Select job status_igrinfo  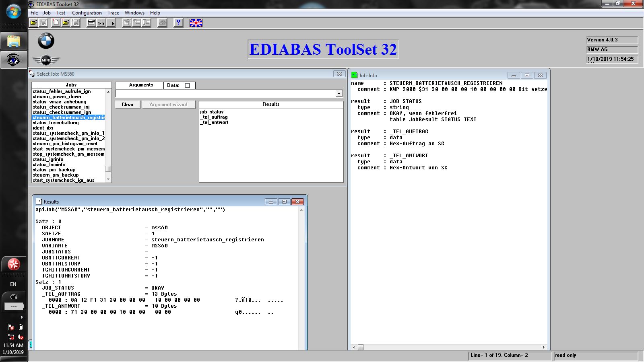coord(48,159)
